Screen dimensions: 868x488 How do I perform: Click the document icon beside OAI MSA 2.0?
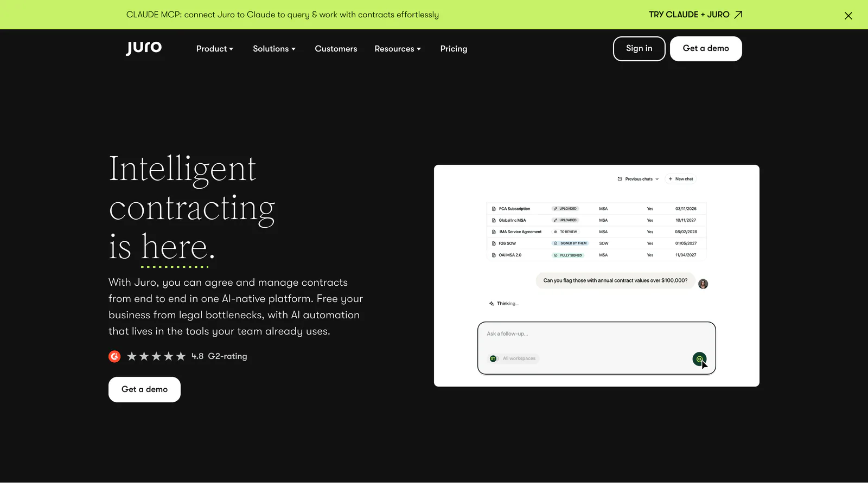point(494,255)
